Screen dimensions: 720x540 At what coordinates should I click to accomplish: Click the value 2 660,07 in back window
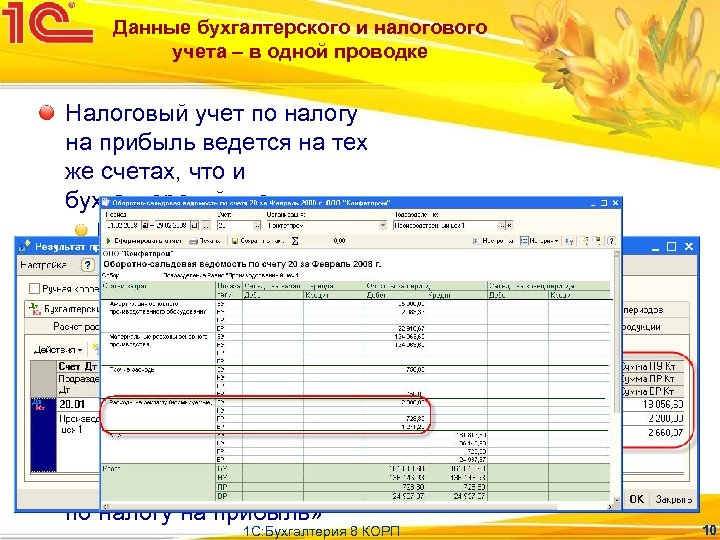tap(665, 433)
